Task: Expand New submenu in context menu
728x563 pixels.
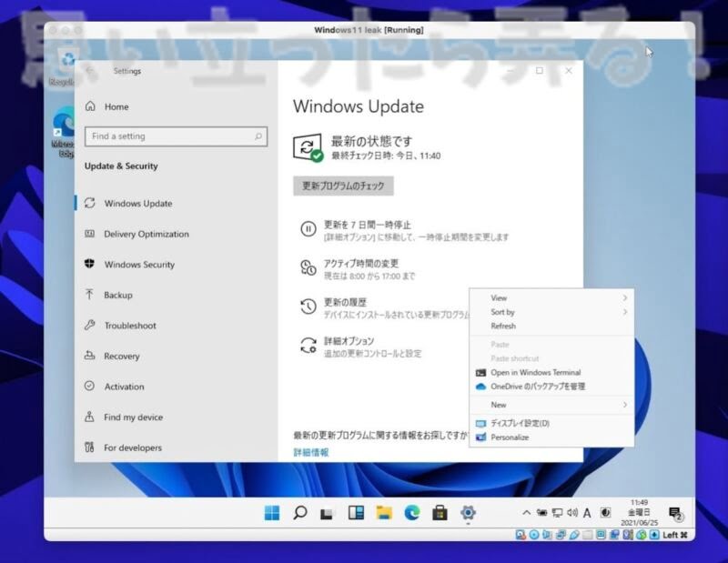Action: pyautogui.click(x=551, y=405)
